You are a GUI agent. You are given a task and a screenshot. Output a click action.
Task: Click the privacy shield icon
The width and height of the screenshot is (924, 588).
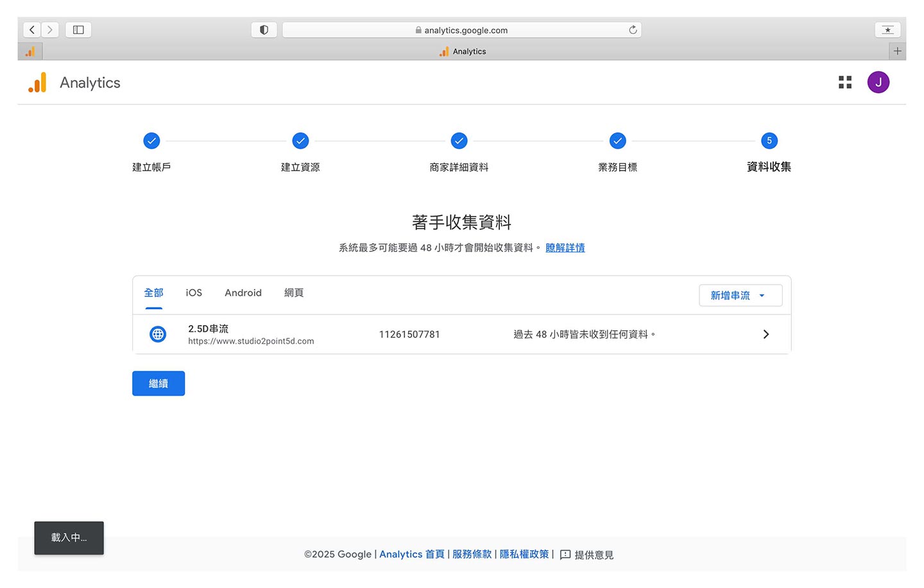(x=264, y=29)
